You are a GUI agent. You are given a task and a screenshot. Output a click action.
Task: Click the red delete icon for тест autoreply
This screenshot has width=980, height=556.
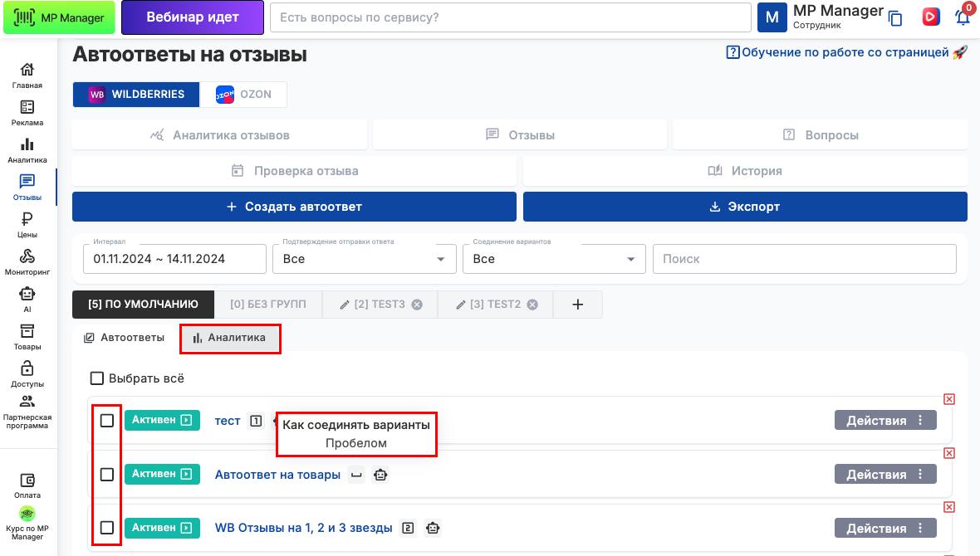pyautogui.click(x=949, y=399)
